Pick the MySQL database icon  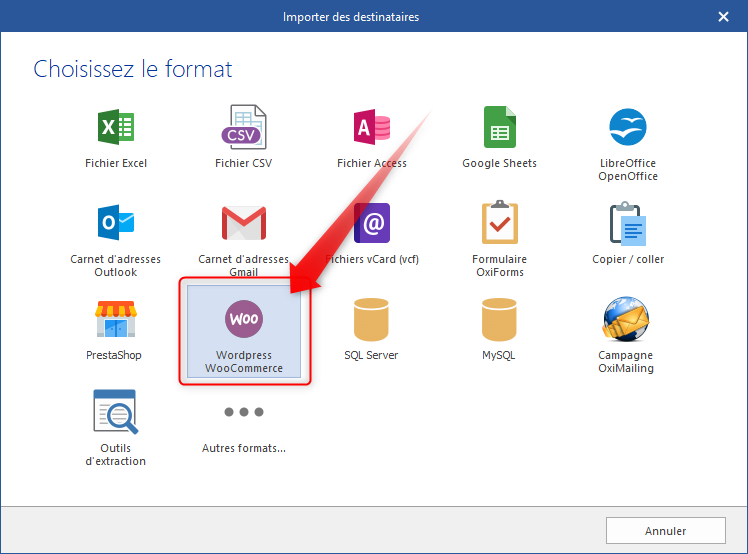pos(499,319)
